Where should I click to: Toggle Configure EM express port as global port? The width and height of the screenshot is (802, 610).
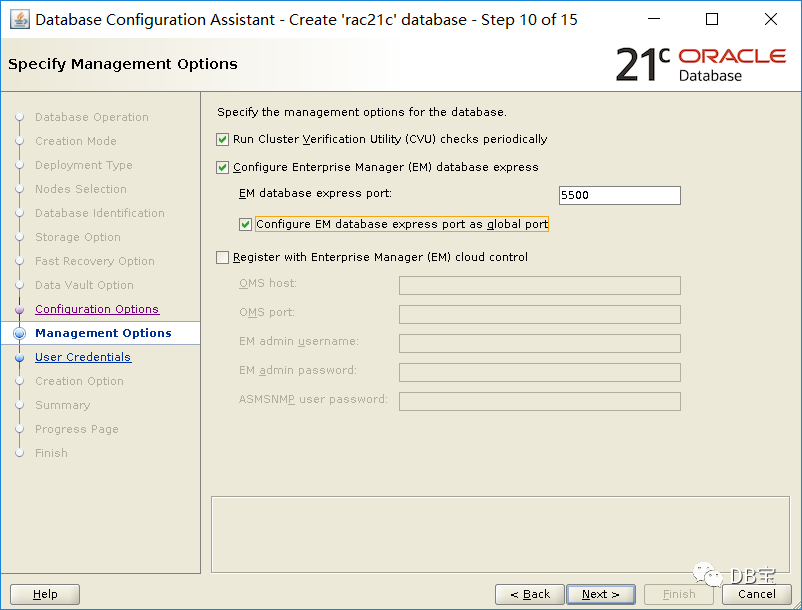[x=245, y=224]
